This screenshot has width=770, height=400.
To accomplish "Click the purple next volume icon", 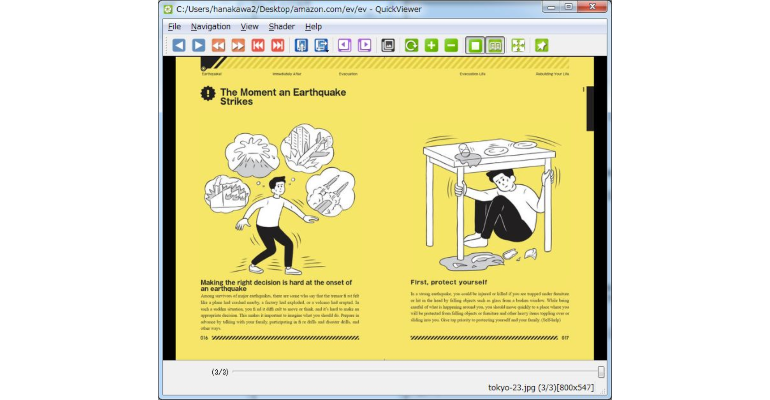I will [x=364, y=46].
